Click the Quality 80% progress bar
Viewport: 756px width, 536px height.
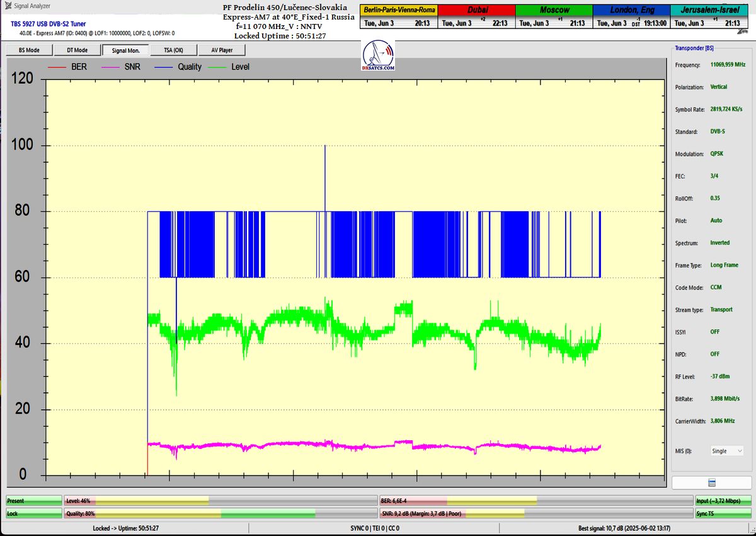(219, 514)
